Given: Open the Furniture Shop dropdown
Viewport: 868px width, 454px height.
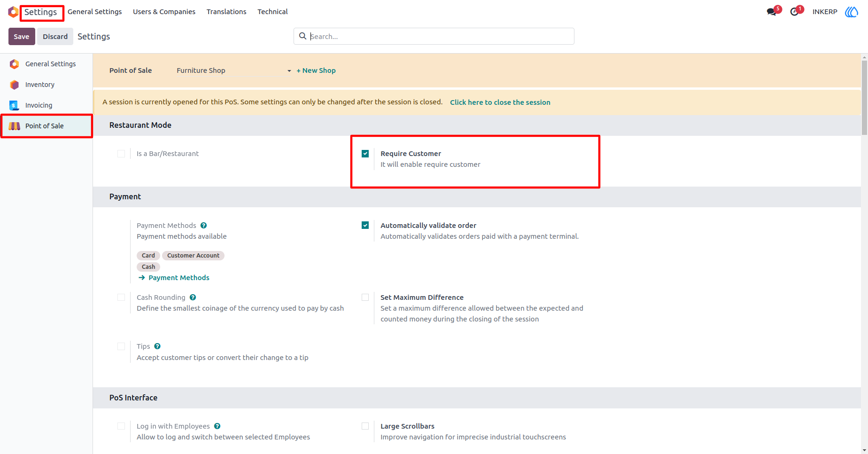Looking at the screenshot, I should tap(233, 70).
